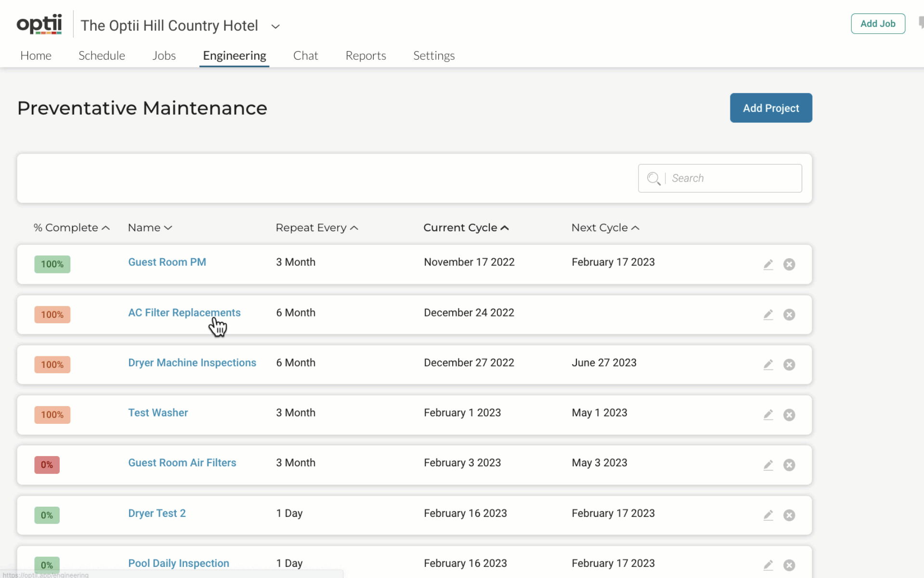The width and height of the screenshot is (924, 578).
Task: Sort by Current Cycle column
Action: [x=465, y=228]
